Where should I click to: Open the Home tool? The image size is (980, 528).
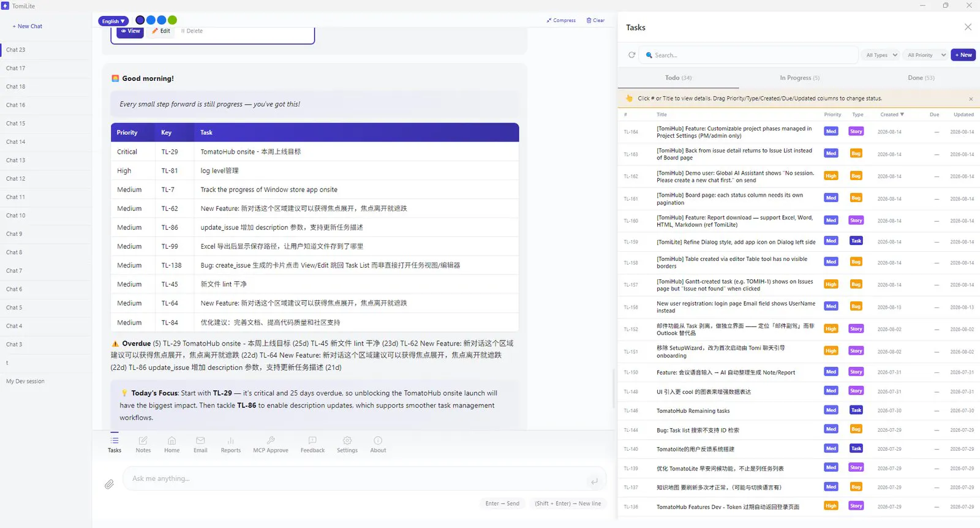(x=171, y=445)
